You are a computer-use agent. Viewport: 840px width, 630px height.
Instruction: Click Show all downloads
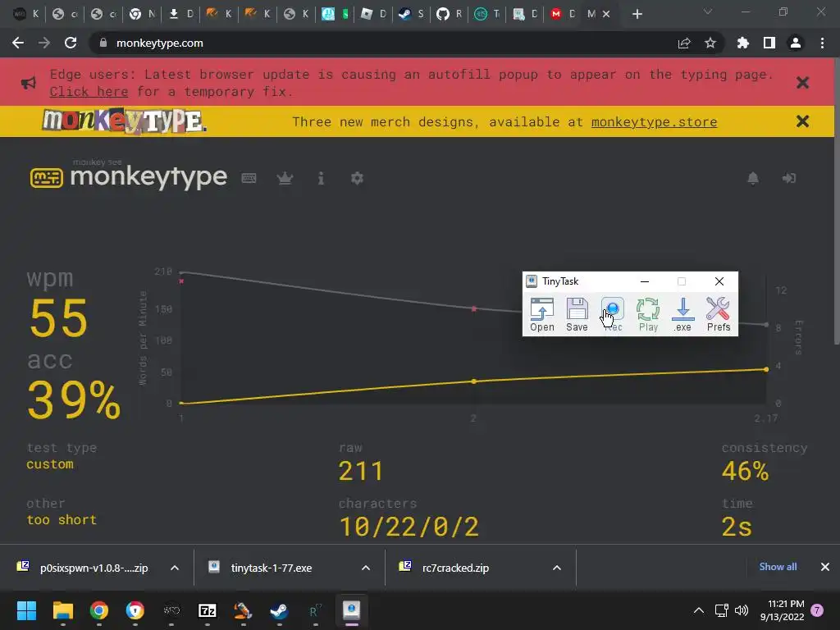click(x=778, y=567)
